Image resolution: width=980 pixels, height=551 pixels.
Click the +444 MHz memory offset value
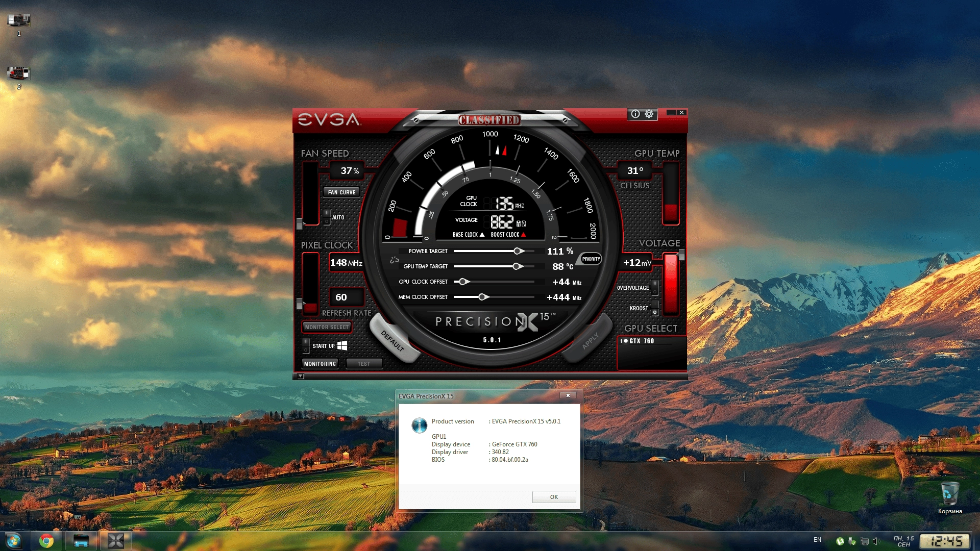(x=564, y=297)
